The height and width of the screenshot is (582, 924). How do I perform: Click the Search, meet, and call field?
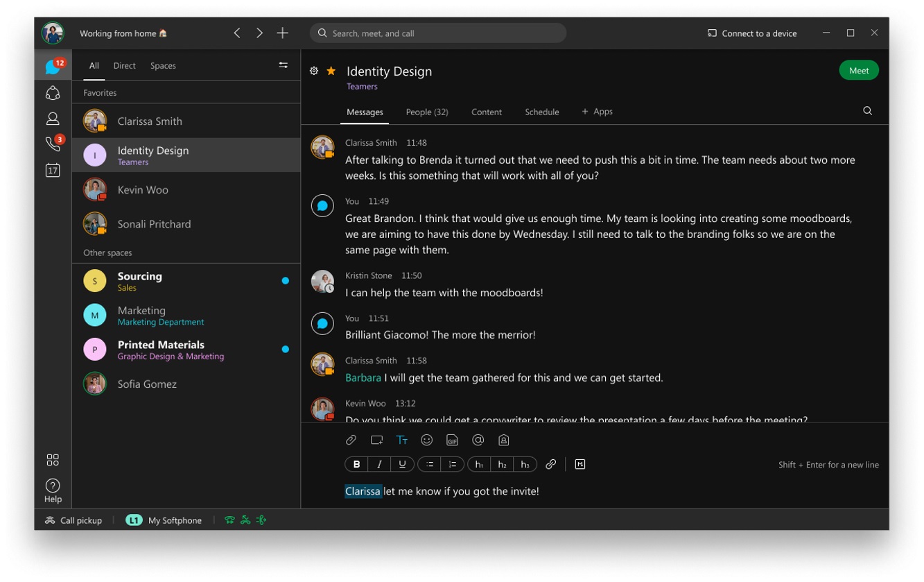coord(438,33)
